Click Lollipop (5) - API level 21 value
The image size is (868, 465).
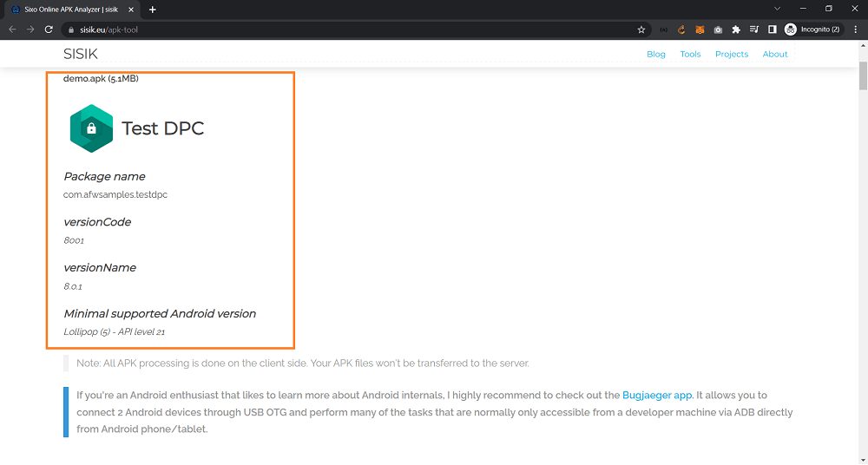click(114, 332)
